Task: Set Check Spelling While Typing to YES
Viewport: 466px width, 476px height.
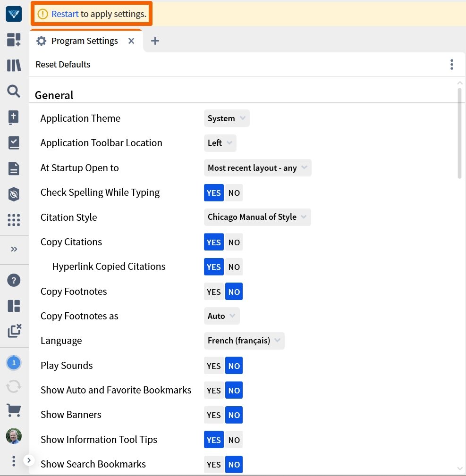Action: 214,193
